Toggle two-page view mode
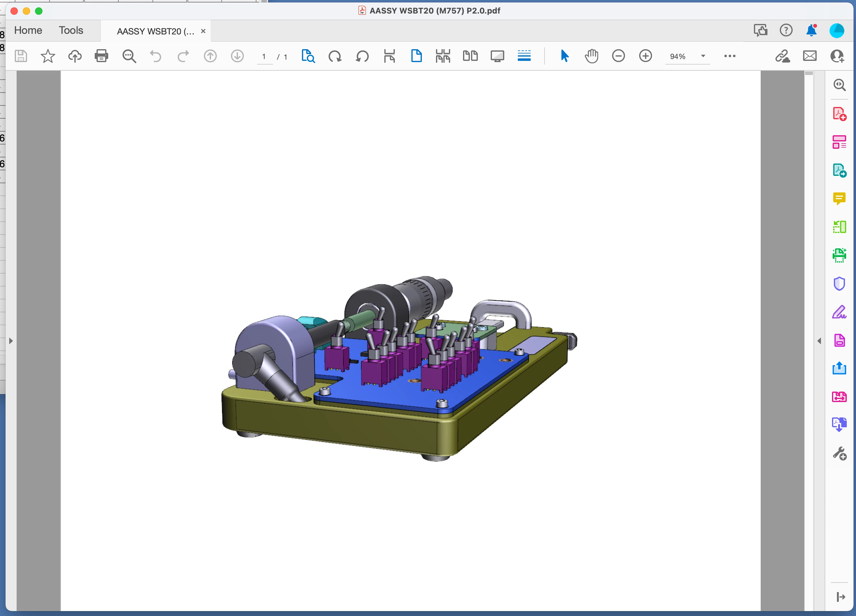The image size is (856, 616). [x=470, y=56]
